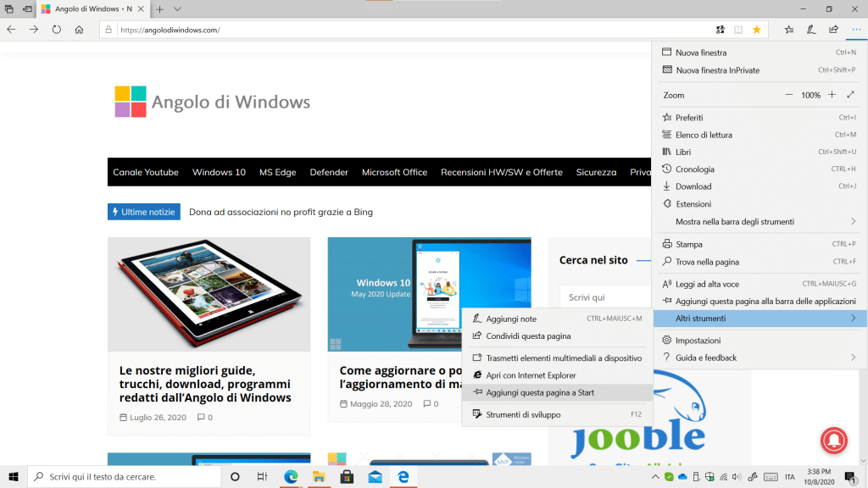The image size is (868, 488).
Task: Click the yellow favorites star in address bar
Action: (756, 30)
